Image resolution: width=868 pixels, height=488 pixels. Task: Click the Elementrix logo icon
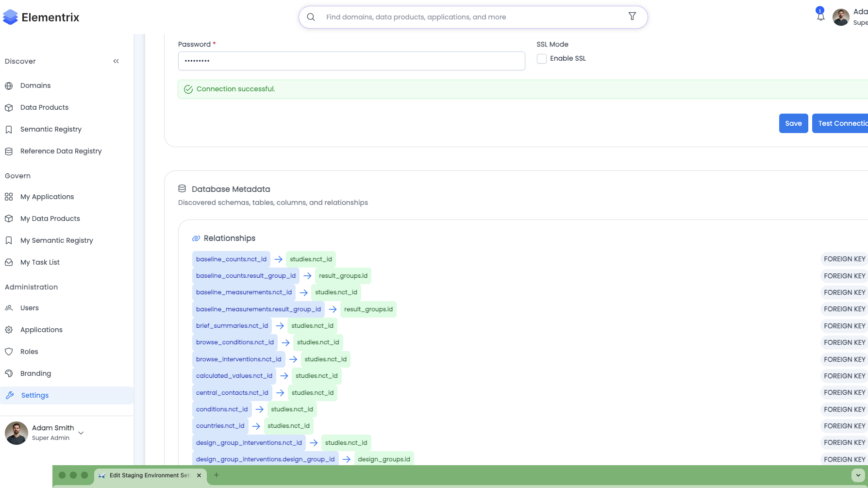[10, 17]
